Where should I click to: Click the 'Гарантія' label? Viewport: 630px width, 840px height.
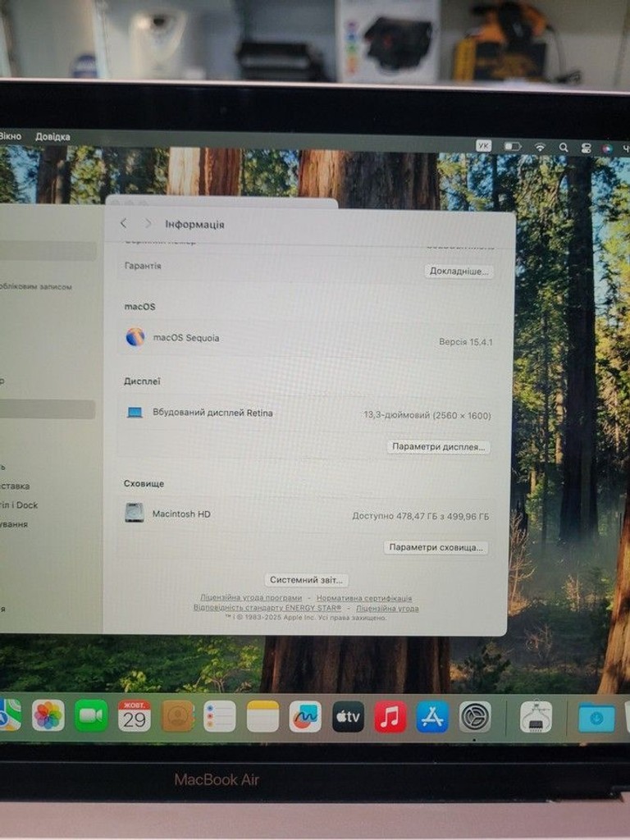pos(143,266)
